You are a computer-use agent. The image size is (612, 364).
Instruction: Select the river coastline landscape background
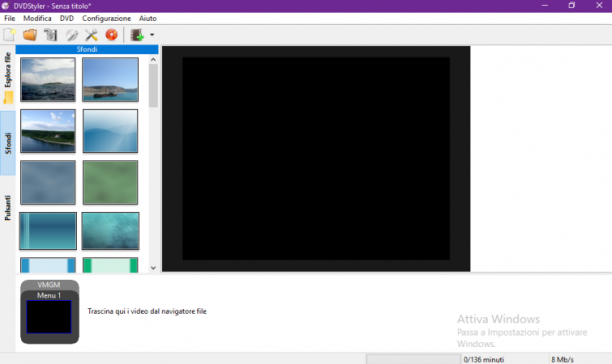48,131
